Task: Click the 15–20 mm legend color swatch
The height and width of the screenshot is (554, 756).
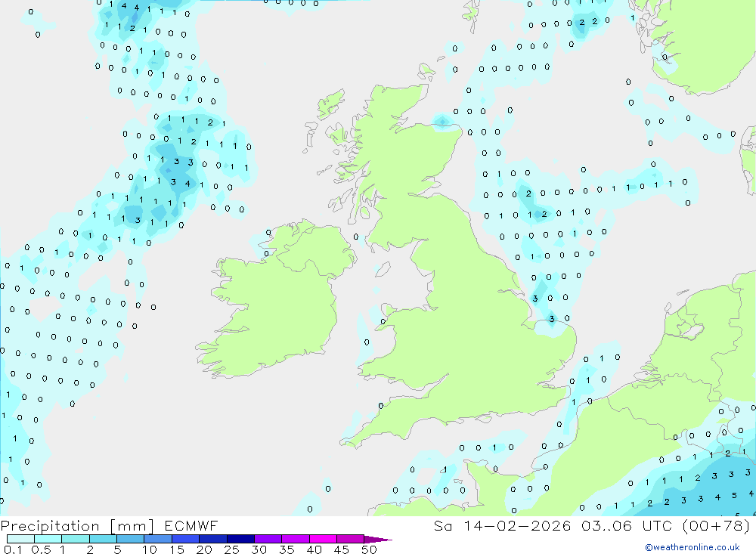Action: (186, 539)
